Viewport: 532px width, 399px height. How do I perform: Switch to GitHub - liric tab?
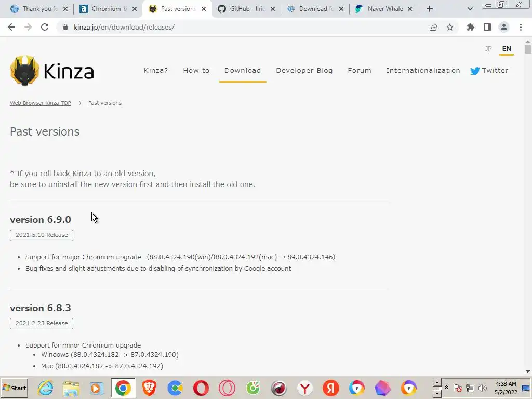click(247, 9)
